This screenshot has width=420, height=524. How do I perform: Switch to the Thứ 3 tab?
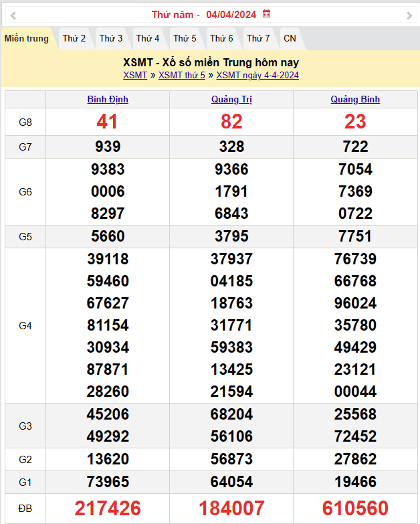pyautogui.click(x=111, y=39)
